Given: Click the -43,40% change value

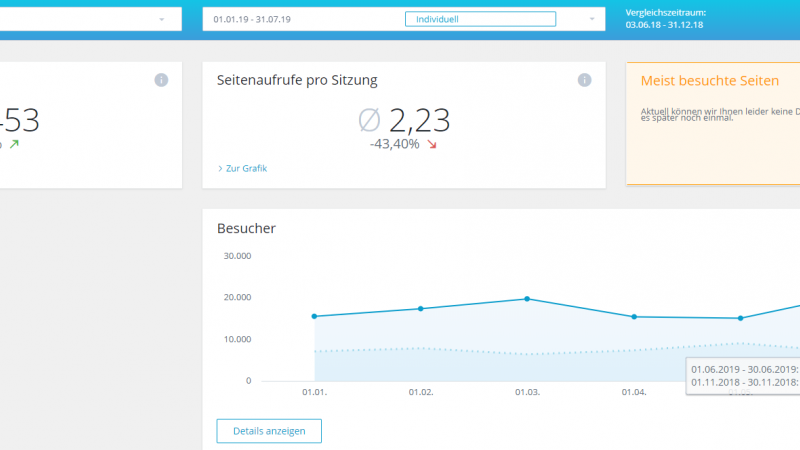Looking at the screenshot, I should pos(394,145).
